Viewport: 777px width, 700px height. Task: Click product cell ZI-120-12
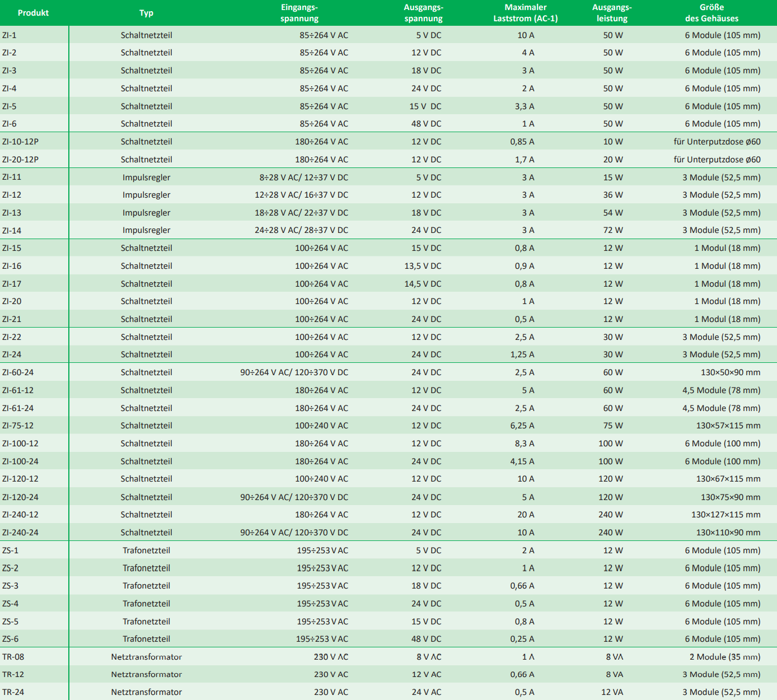click(20, 479)
